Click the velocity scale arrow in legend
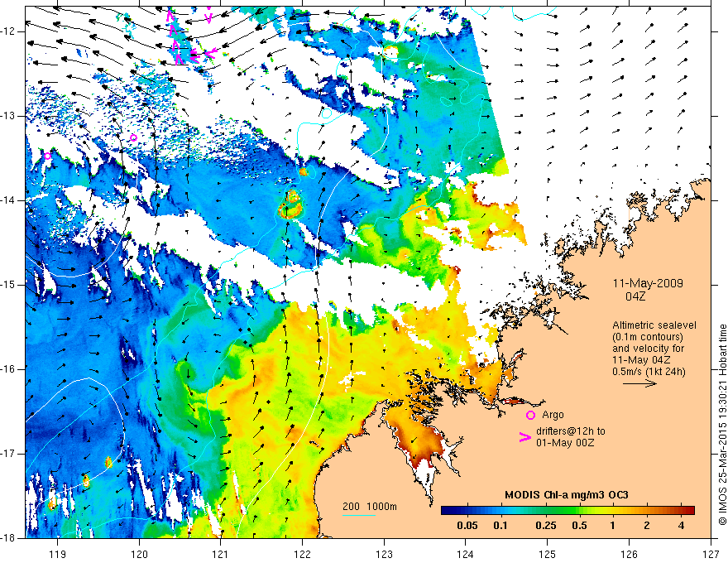 tap(639, 383)
